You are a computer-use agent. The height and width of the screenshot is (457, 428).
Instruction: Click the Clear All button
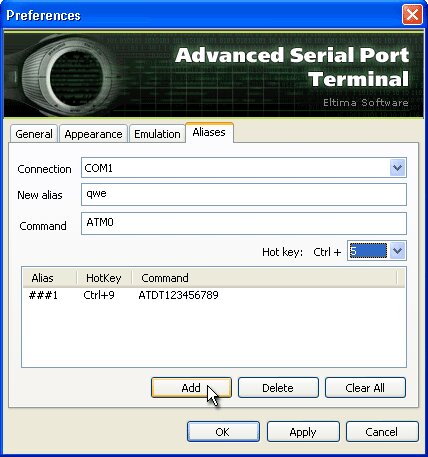pyautogui.click(x=365, y=388)
